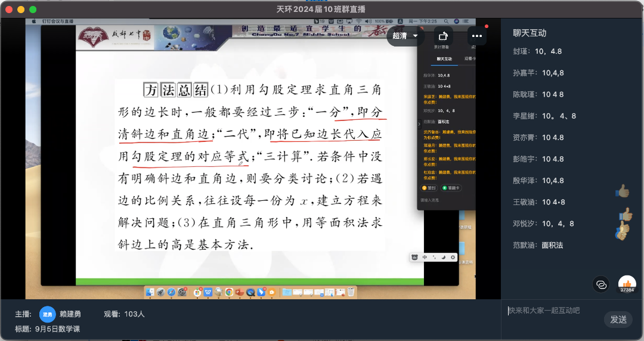The height and width of the screenshot is (341, 644).
Task: Click the host name 赖建勇
Action: pyautogui.click(x=70, y=314)
